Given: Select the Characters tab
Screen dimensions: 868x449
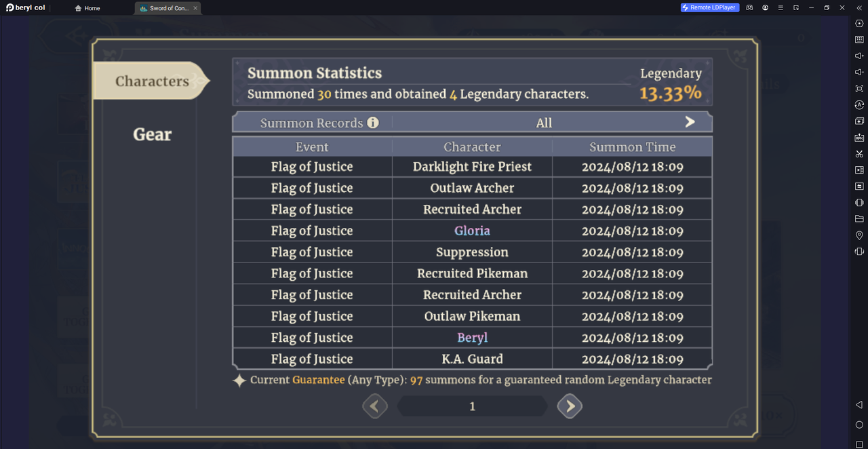Looking at the screenshot, I should point(151,81).
